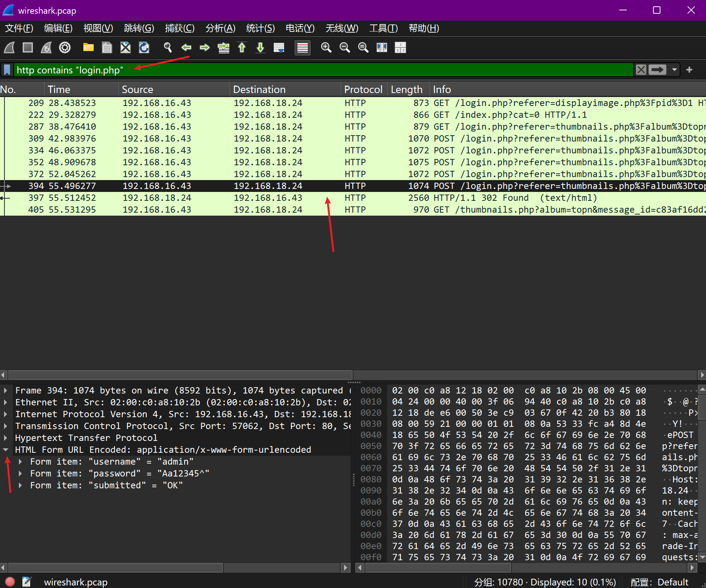Image resolution: width=706 pixels, height=588 pixels.
Task: Toggle packet list colorization
Action: pos(302,47)
